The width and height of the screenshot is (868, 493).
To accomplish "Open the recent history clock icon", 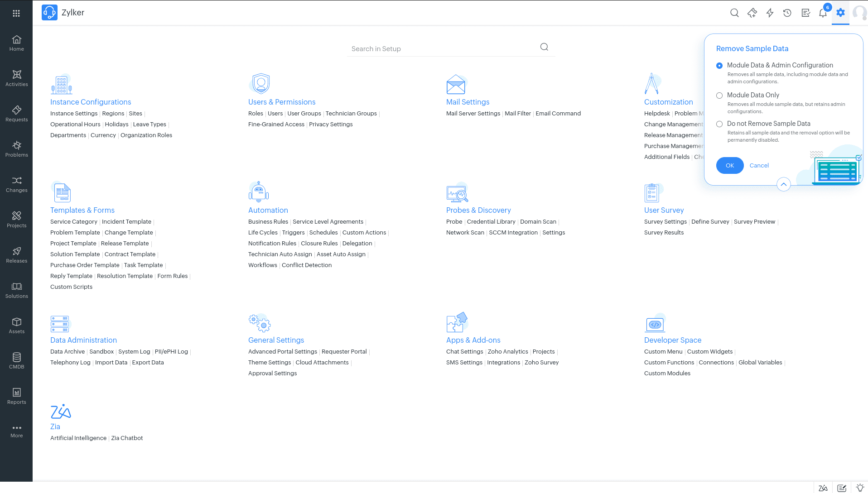I will pos(787,13).
